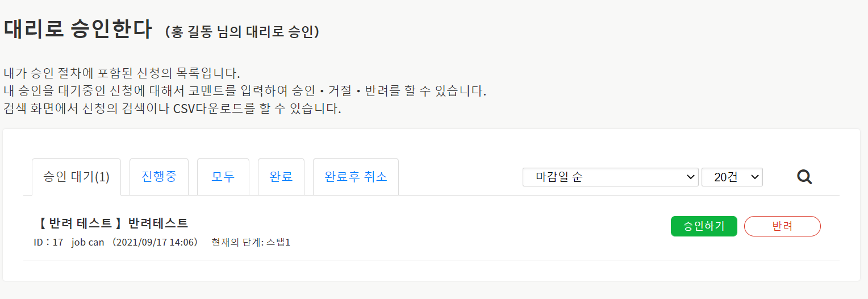Expand the 마감일 순 sort dropdown

coord(611,177)
